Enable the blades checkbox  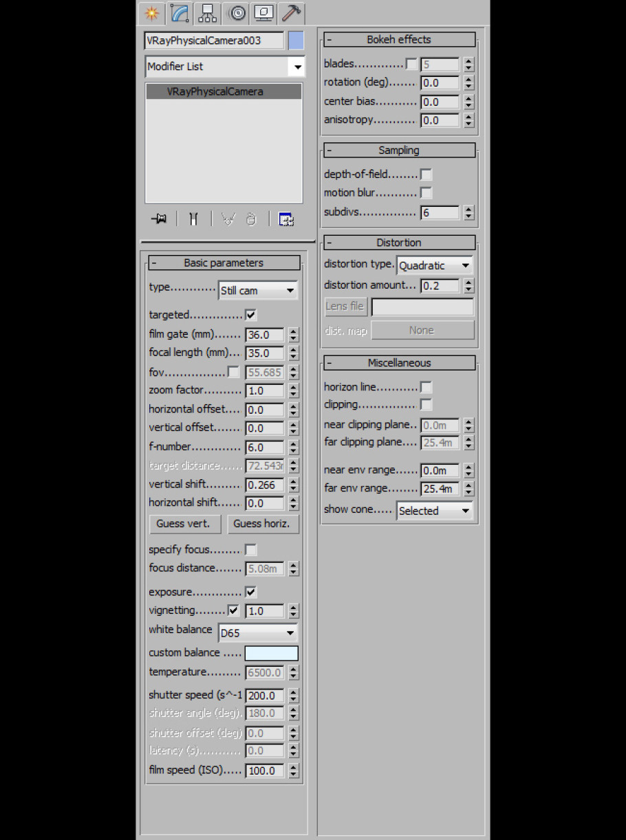tap(411, 64)
